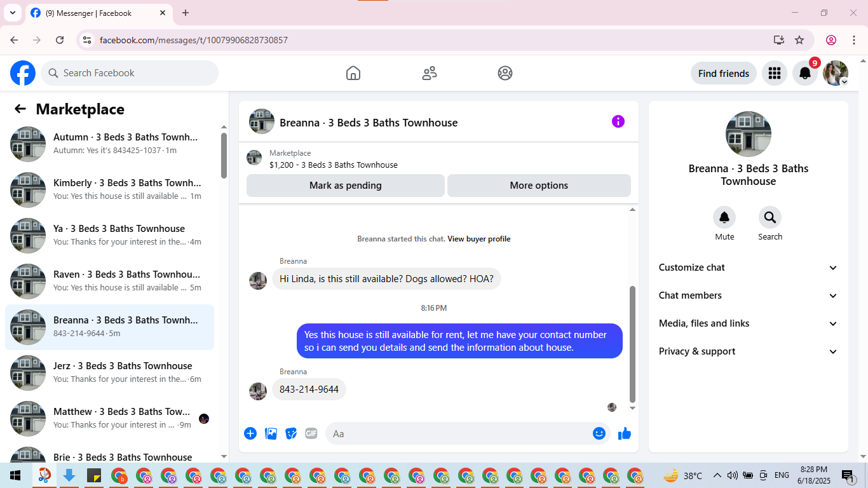Open the Groups icon in top navigation
The image size is (868, 488).
click(505, 73)
